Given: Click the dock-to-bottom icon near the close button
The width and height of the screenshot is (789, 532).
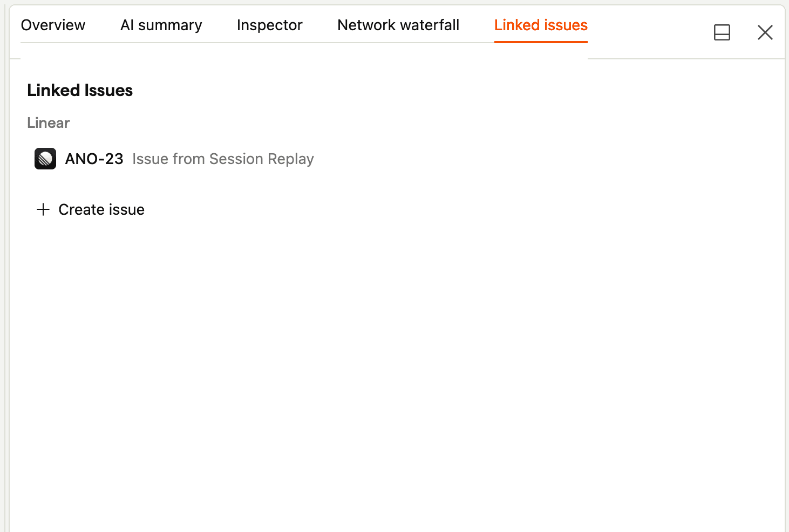Looking at the screenshot, I should (x=722, y=32).
